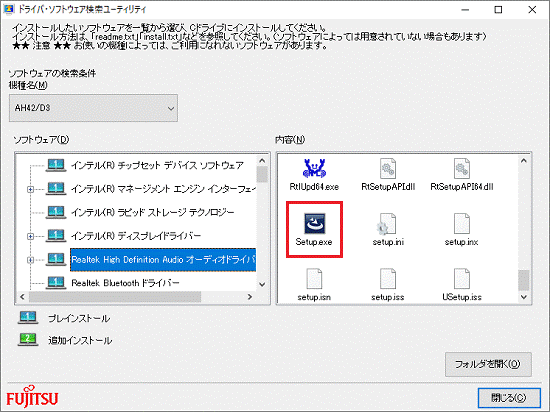
Task: Select the setup.inx file icon
Action: 462,224
